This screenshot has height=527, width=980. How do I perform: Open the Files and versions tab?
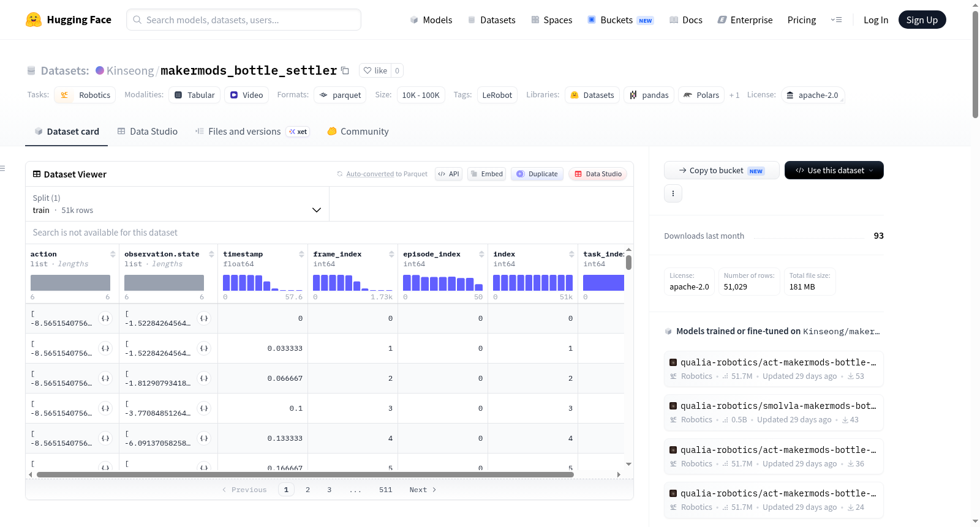tap(252, 132)
